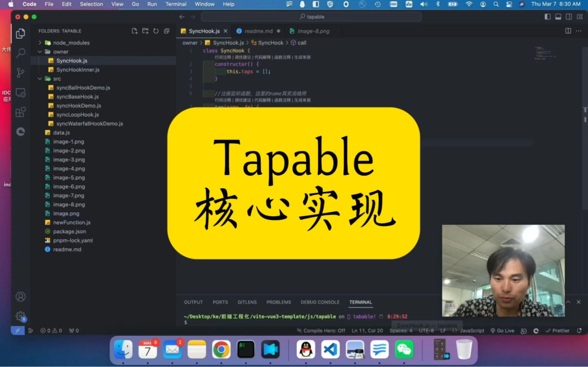Close the SyncHook.js tab
The height and width of the screenshot is (367, 588).
click(x=226, y=31)
